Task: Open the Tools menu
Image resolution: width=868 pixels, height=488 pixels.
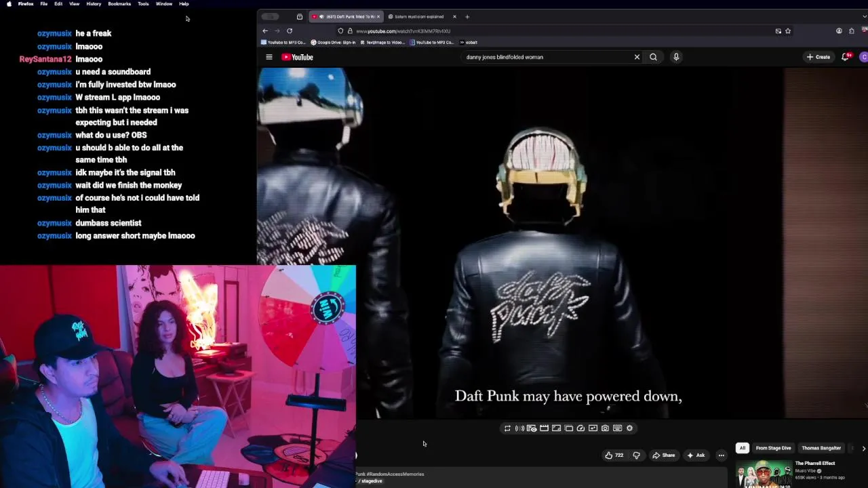Action: pyautogui.click(x=143, y=4)
